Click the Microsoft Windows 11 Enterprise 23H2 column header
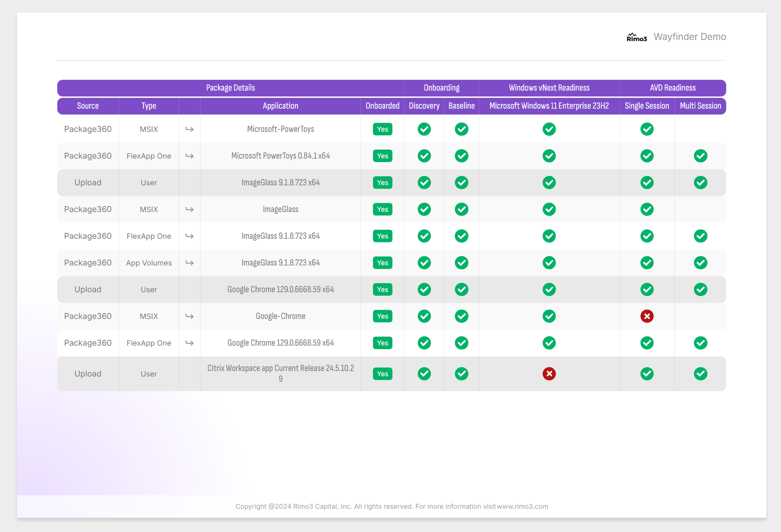 point(549,106)
